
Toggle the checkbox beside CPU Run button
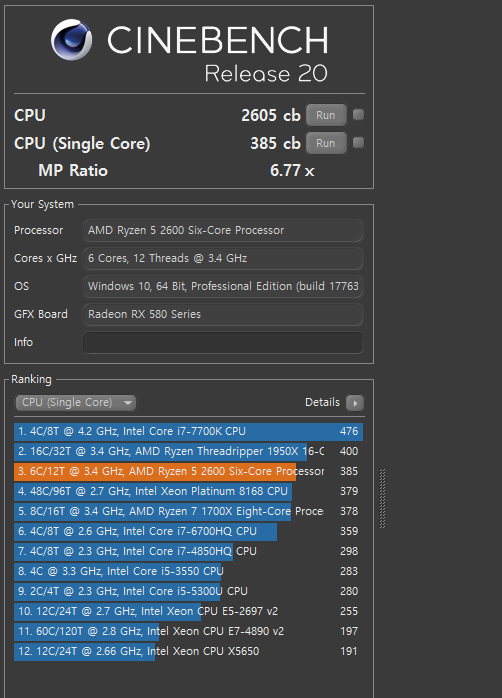[358, 115]
